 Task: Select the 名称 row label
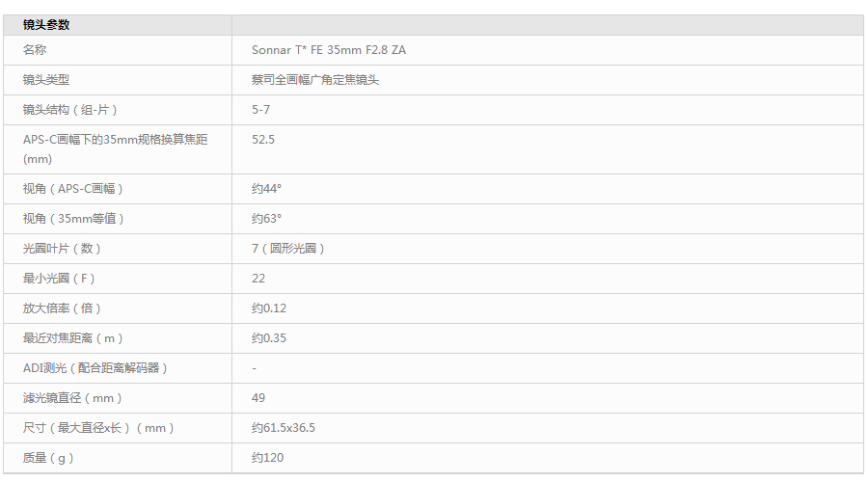pos(35,50)
